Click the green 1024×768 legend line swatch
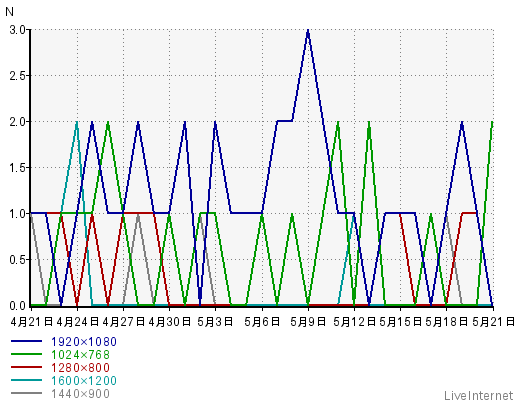This screenshot has width=520, height=405. coord(26,354)
